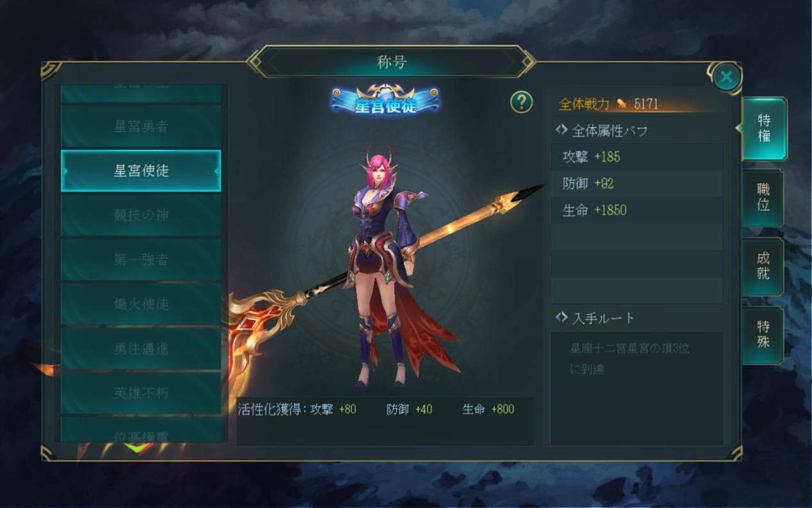Click the question mark help icon
Screen dimensions: 812x508
coord(522,101)
